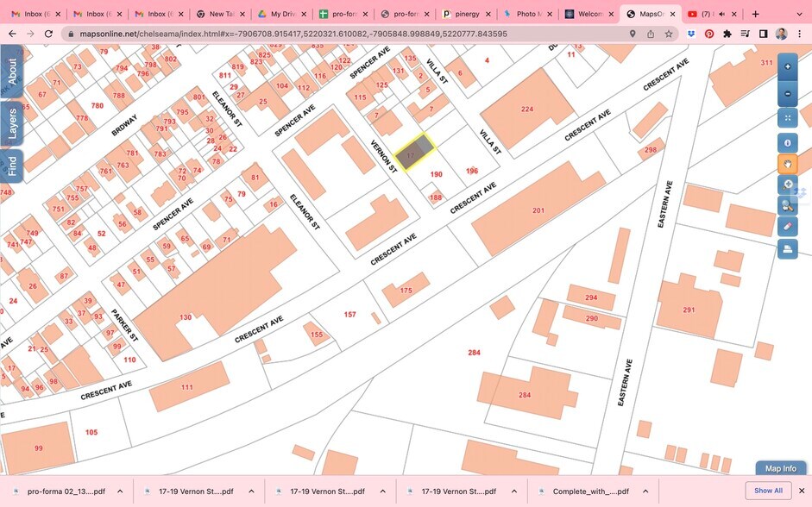Click the map zoom out button

[787, 94]
